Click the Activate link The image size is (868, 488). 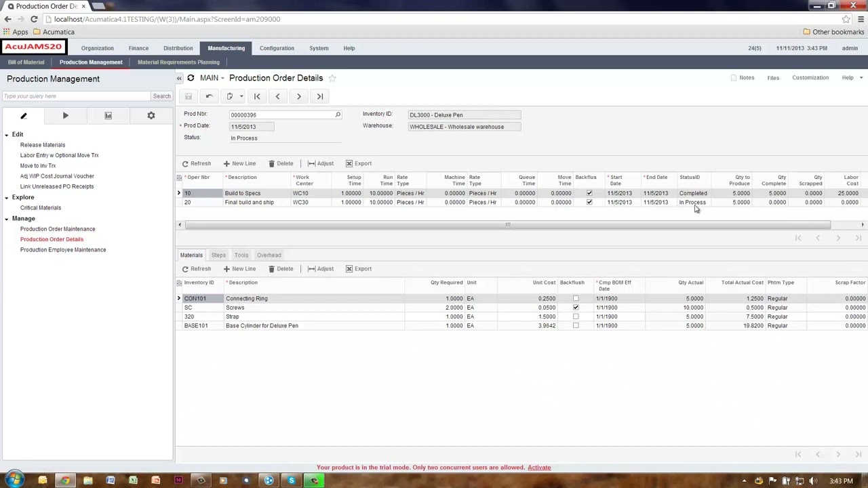(539, 468)
